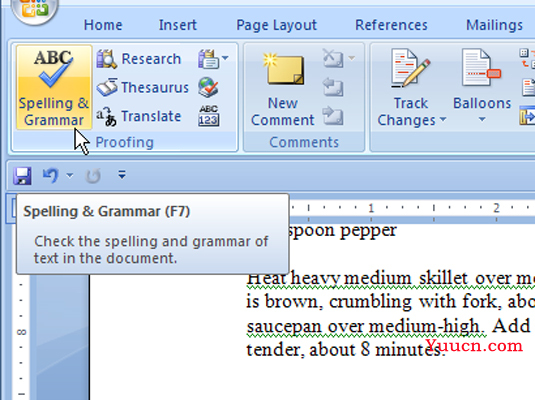
Task: Go to the References tab
Action: click(391, 25)
